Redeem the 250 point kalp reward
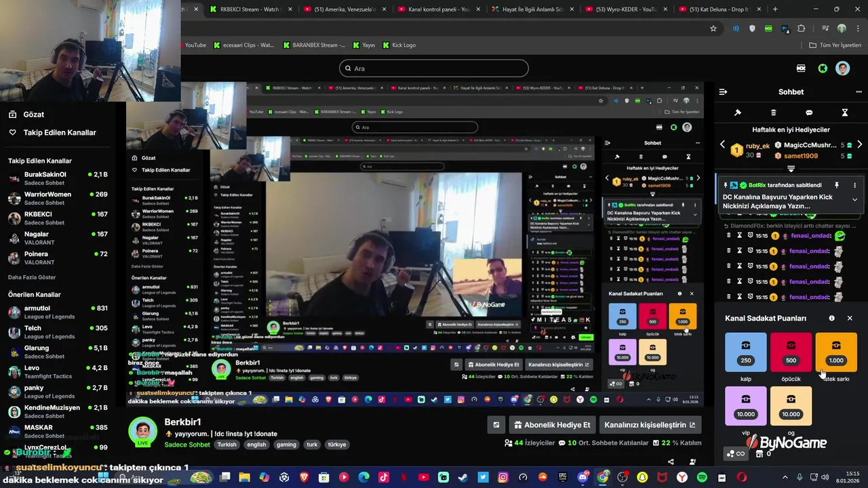This screenshot has height=488, width=868. point(746,352)
